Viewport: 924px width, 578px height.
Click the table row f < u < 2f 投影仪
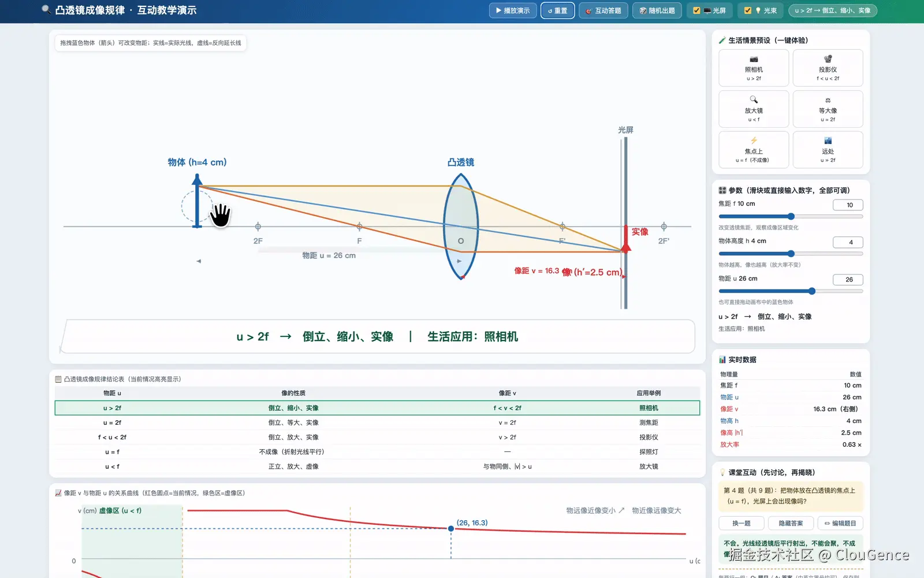tap(377, 437)
